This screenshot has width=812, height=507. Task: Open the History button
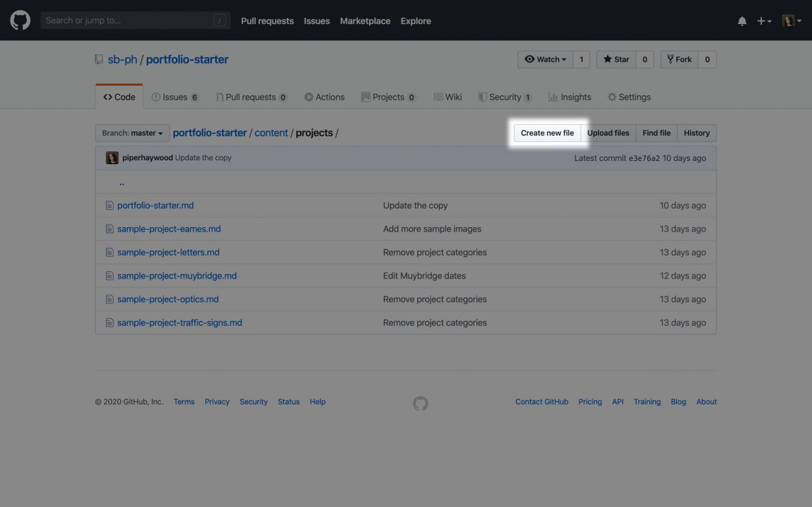tap(696, 133)
